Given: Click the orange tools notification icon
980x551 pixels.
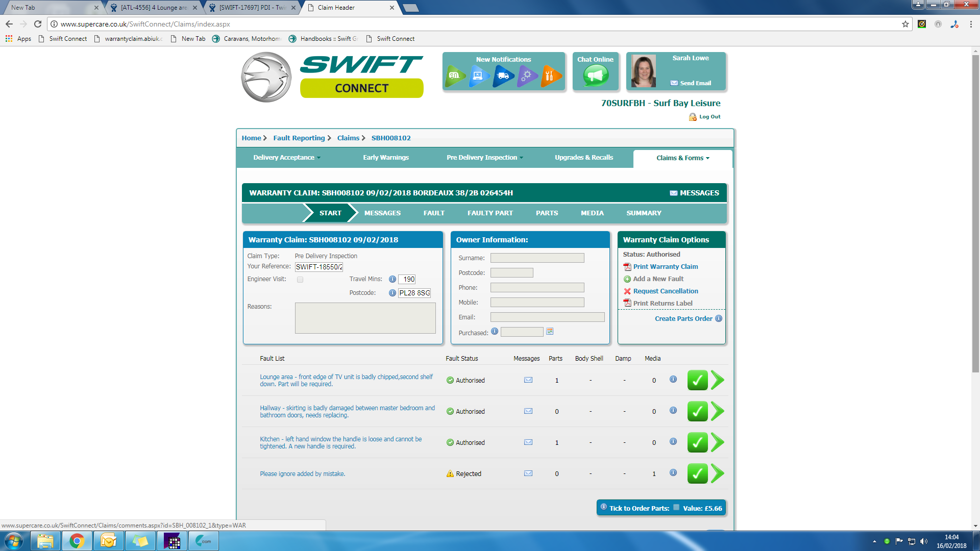Looking at the screenshot, I should (x=550, y=76).
